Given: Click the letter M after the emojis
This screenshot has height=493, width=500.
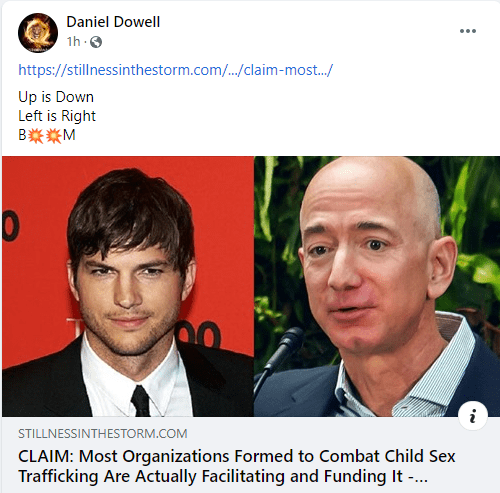Looking at the screenshot, I should [69, 135].
